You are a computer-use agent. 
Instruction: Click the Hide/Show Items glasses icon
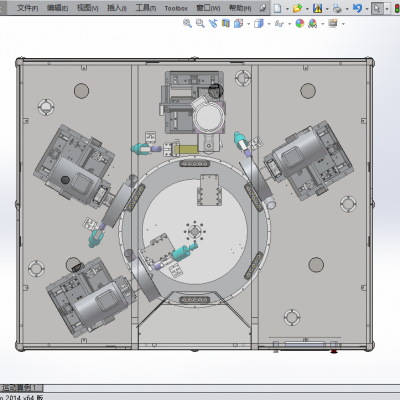(x=279, y=23)
